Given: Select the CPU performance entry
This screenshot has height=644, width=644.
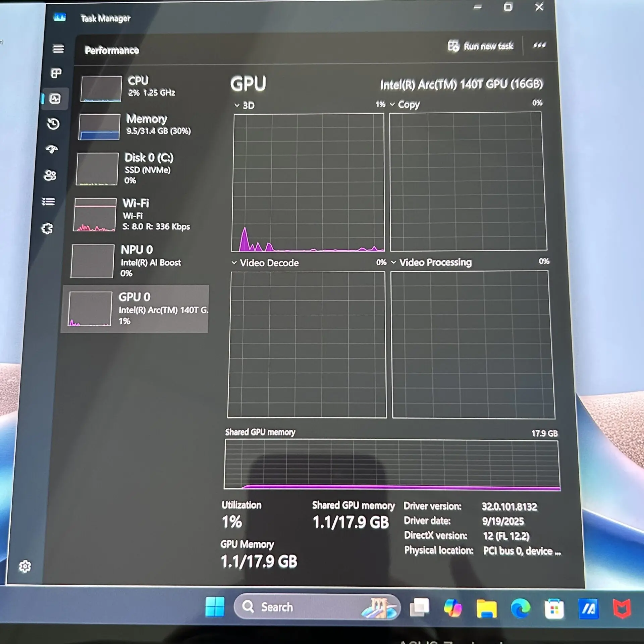Looking at the screenshot, I should click(145, 88).
